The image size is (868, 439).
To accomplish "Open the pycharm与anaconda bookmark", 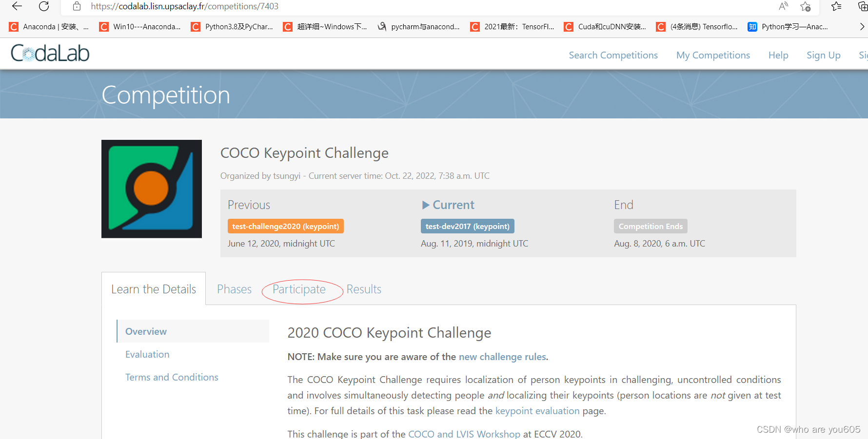I will coord(419,27).
